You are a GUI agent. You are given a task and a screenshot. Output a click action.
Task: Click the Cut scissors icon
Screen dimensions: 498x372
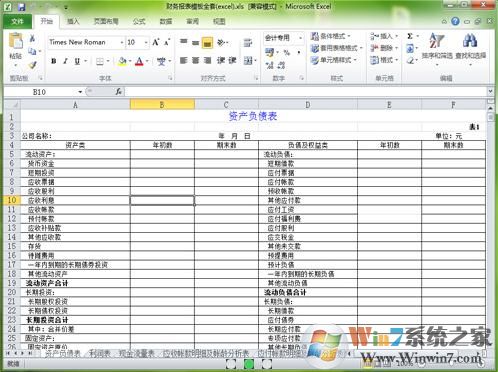pos(32,39)
